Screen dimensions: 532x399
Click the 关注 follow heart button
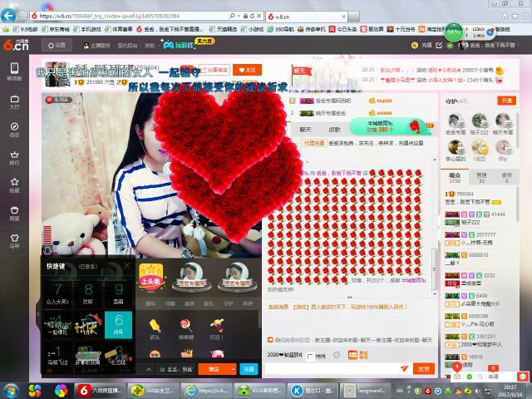click(x=247, y=70)
